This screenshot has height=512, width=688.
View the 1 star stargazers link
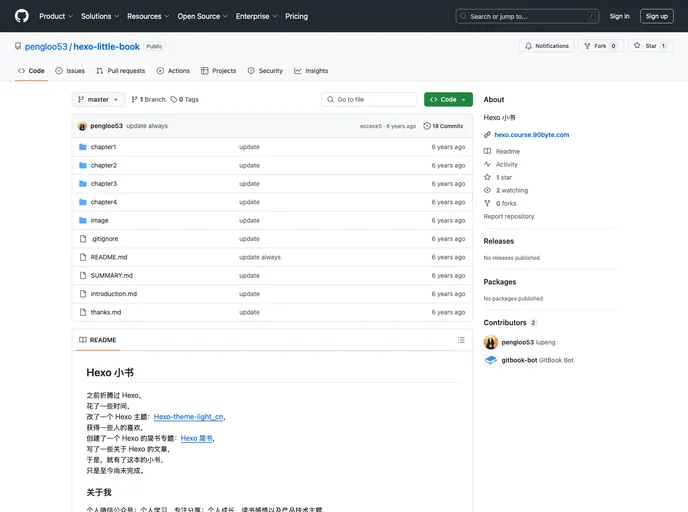click(x=503, y=177)
